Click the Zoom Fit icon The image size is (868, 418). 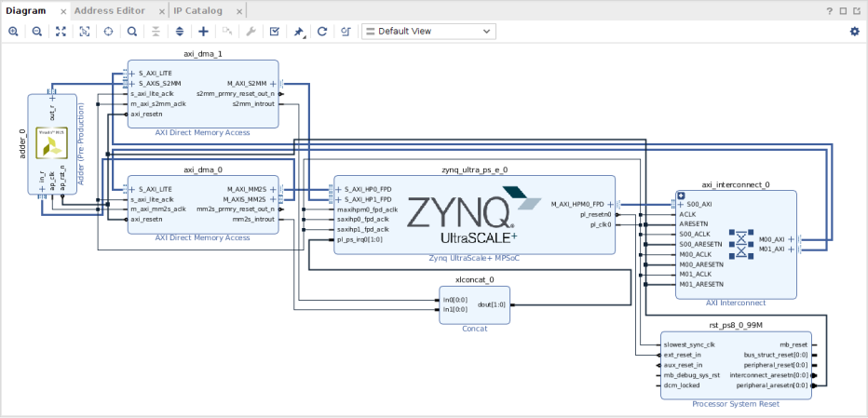click(61, 32)
